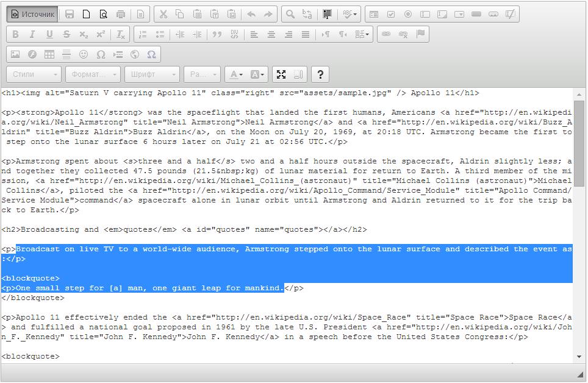Open the ABC spell check dropdown
The width and height of the screenshot is (588, 383).
point(350,14)
